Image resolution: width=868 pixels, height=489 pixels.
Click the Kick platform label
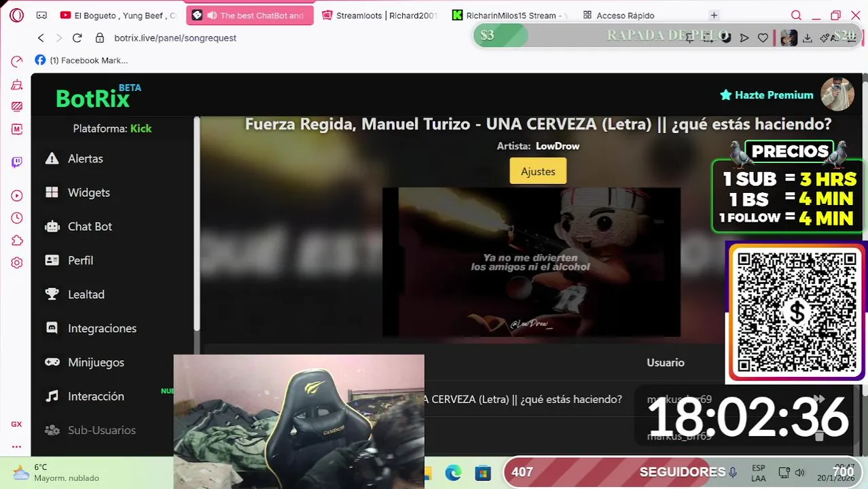click(141, 128)
